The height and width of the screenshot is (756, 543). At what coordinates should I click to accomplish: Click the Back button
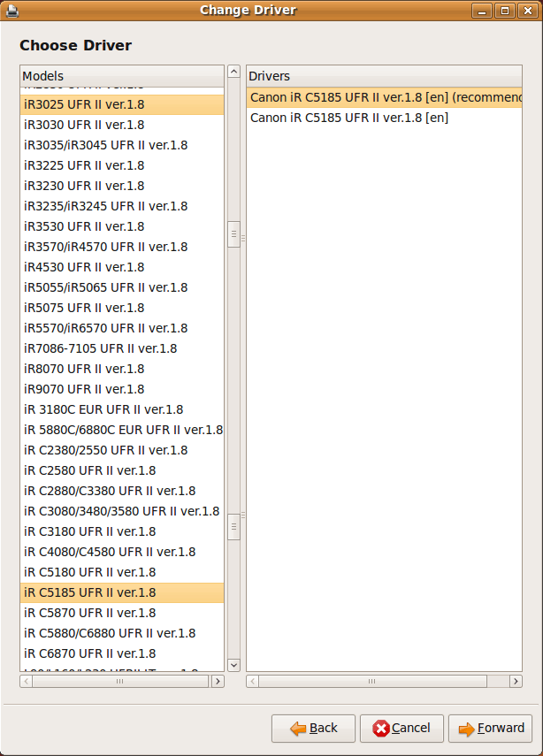coord(313,728)
